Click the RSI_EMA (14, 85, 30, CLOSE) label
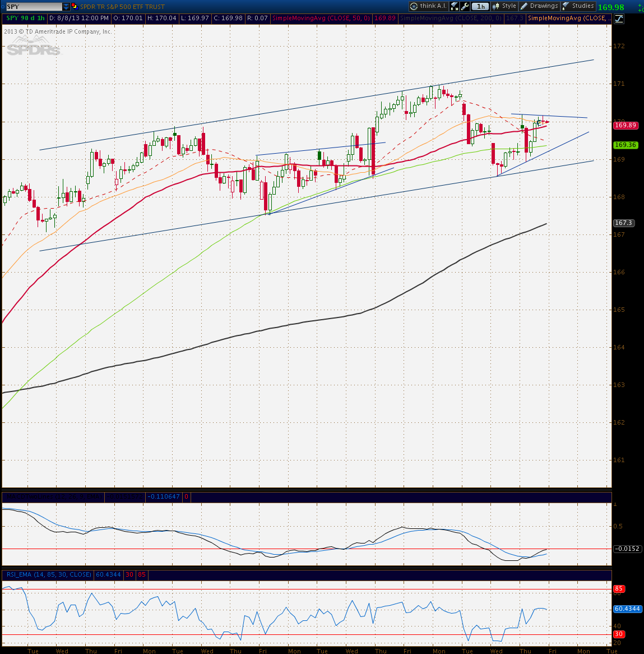Image resolution: width=644 pixels, height=654 pixels. pos(49,575)
